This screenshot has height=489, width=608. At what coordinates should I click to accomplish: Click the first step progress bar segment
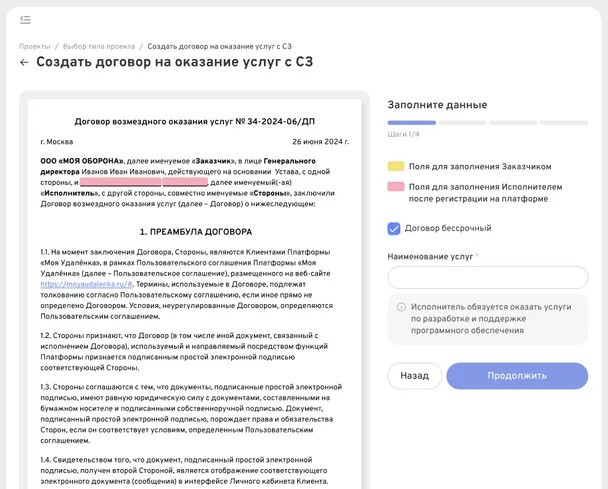click(x=411, y=123)
